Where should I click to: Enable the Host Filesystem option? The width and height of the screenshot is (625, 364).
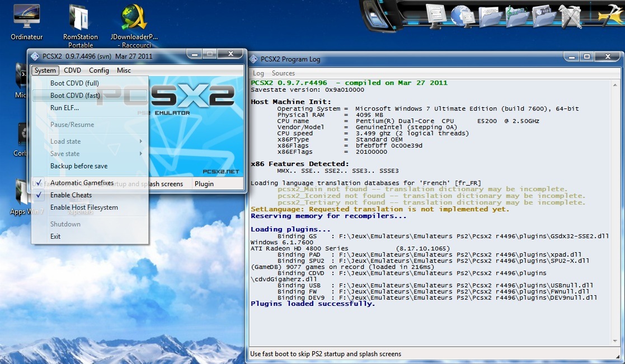tap(84, 207)
